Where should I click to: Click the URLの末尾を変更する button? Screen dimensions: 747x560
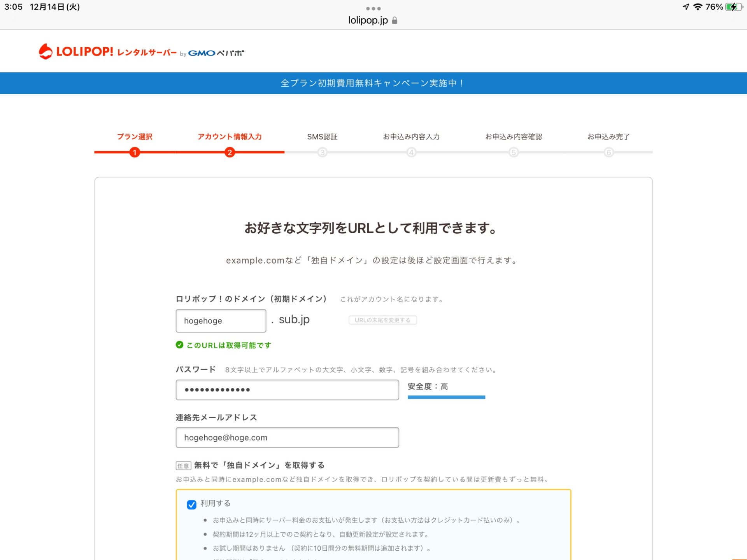(382, 320)
